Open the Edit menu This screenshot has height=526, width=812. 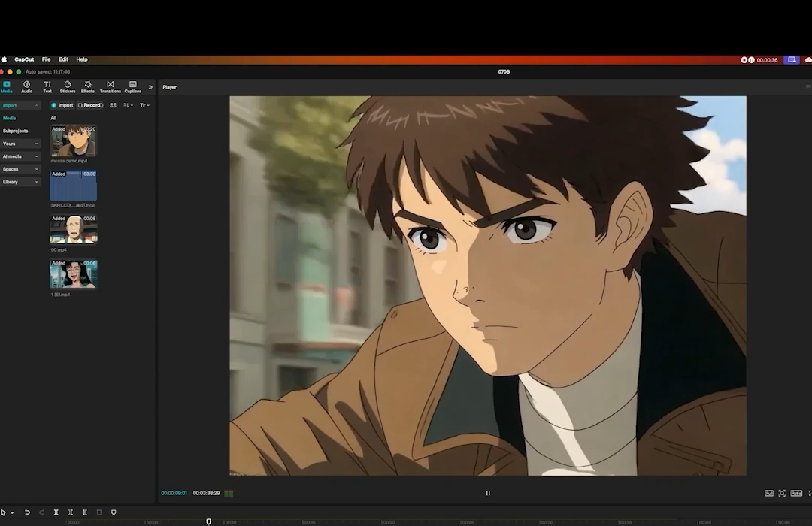64,59
